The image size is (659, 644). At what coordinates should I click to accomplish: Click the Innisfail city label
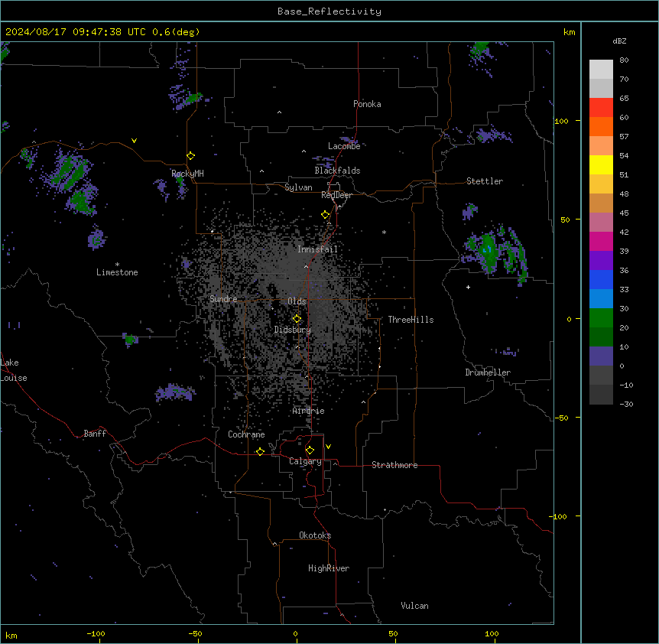pos(317,249)
